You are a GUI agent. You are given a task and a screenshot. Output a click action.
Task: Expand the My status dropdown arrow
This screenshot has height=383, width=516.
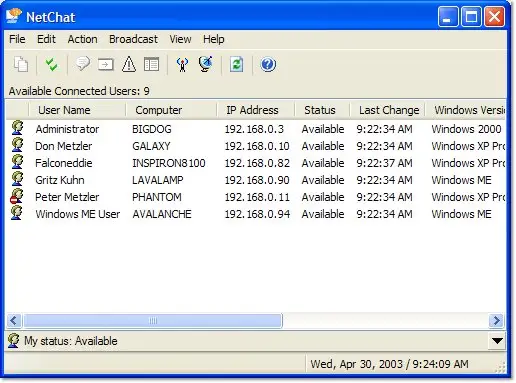point(497,341)
